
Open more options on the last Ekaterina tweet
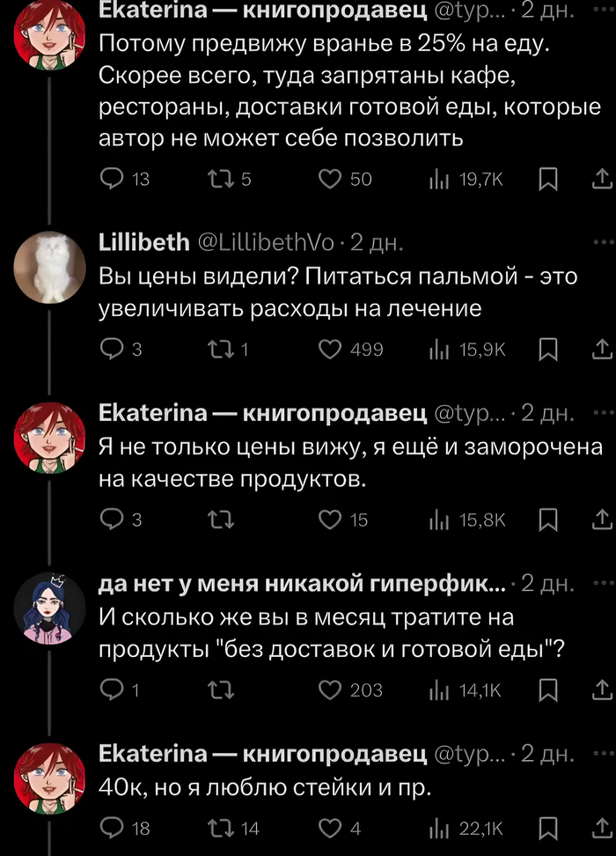[x=604, y=754]
